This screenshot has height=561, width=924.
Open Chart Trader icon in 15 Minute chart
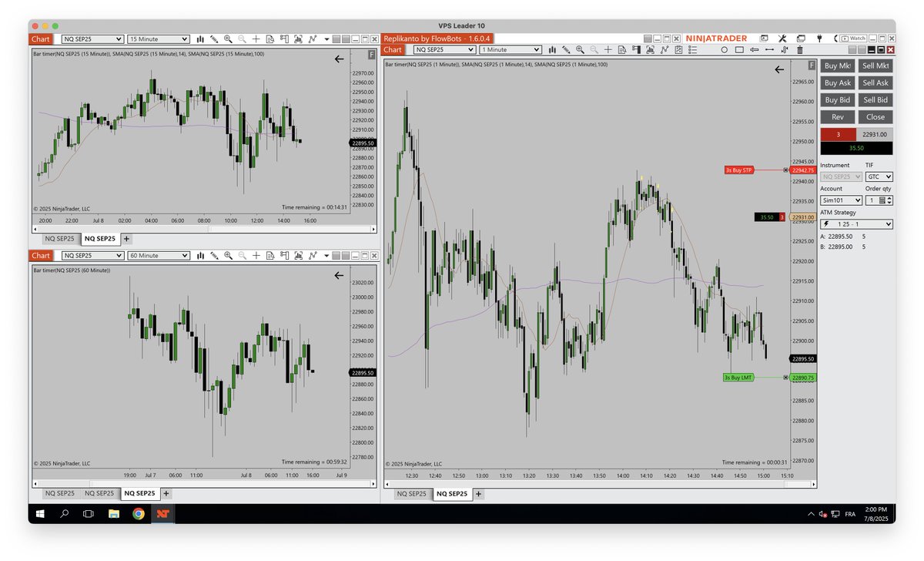coord(284,39)
